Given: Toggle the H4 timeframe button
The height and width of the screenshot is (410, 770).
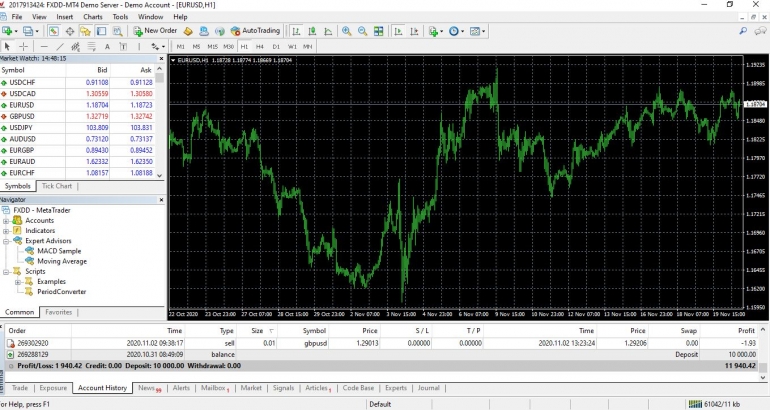Looking at the screenshot, I should (260, 46).
